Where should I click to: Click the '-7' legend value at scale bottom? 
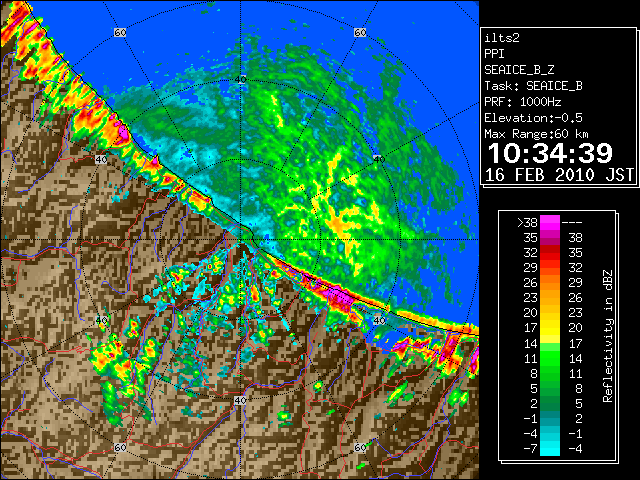[x=530, y=448]
